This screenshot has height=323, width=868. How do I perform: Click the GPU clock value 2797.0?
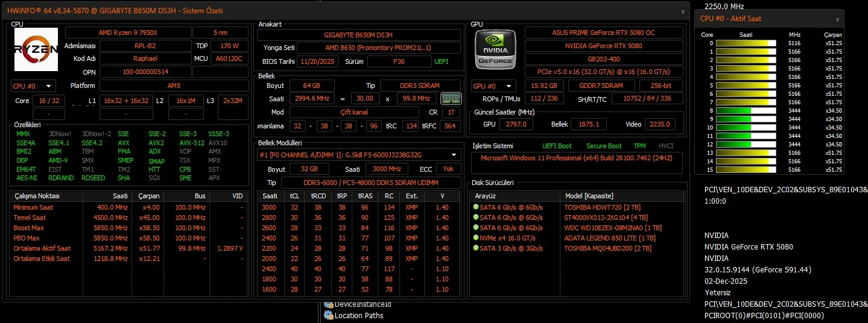[516, 124]
